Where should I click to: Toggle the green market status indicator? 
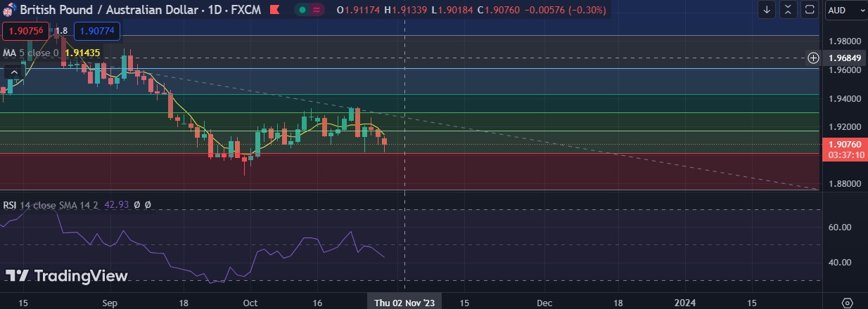point(302,10)
